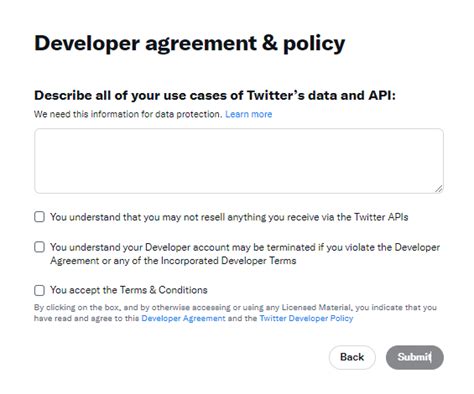Click the 'By clicking on the box' disclaimer text

[x=235, y=313]
